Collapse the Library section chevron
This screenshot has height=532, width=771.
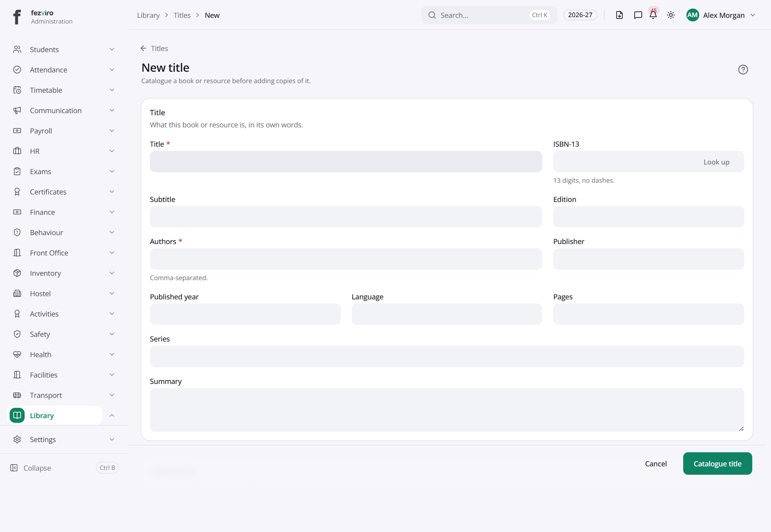tap(112, 415)
